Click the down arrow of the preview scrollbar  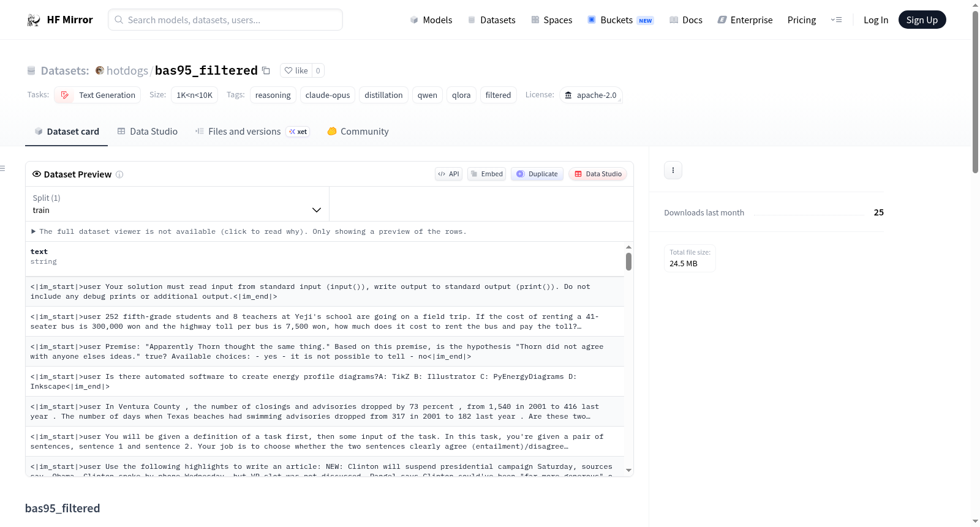click(628, 471)
